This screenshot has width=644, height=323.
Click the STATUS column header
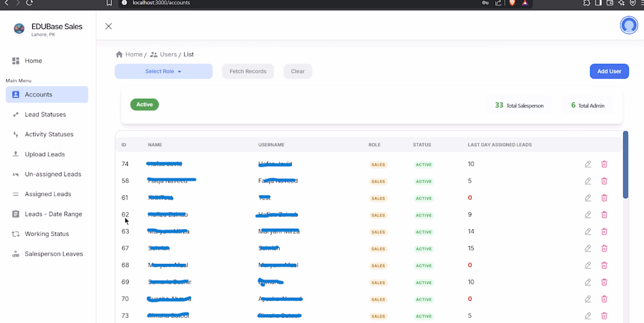(x=422, y=145)
